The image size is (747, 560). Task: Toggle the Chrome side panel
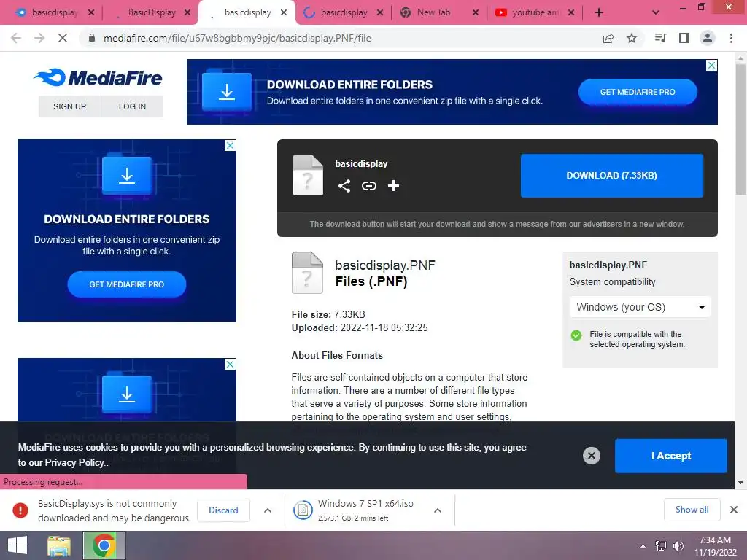684,38
